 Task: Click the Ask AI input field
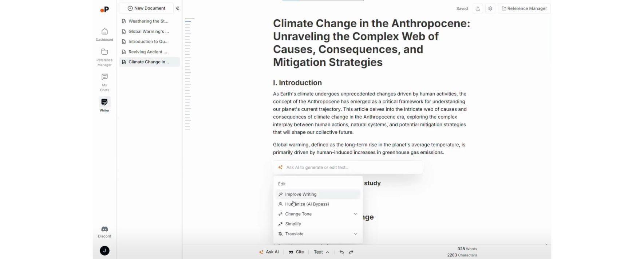tap(348, 167)
